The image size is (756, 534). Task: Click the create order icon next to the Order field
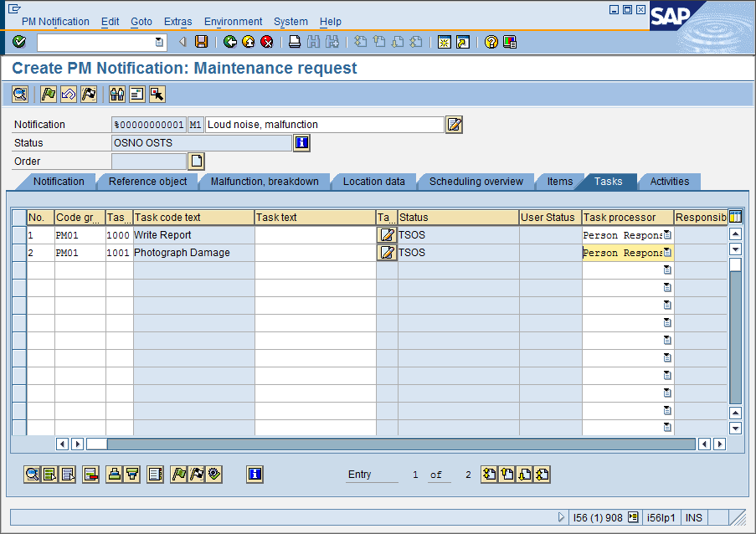point(196,161)
